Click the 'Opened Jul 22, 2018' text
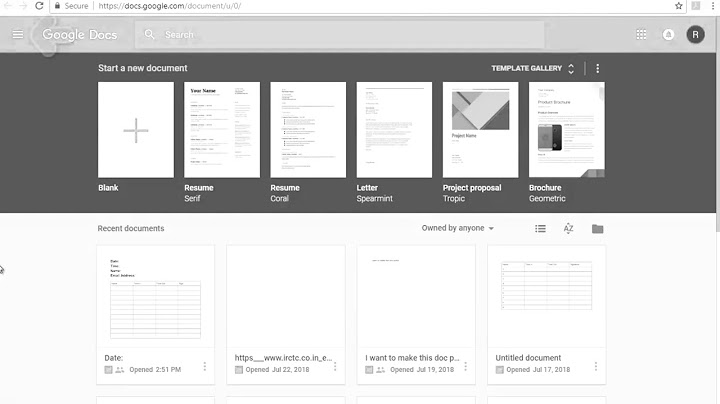Viewport: 720px width, 404px height. [x=277, y=370]
